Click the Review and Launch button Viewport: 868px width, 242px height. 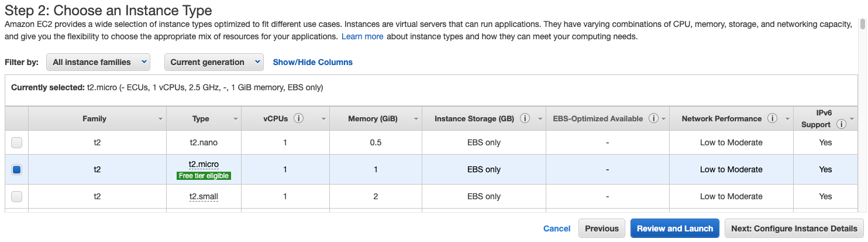pos(675,229)
